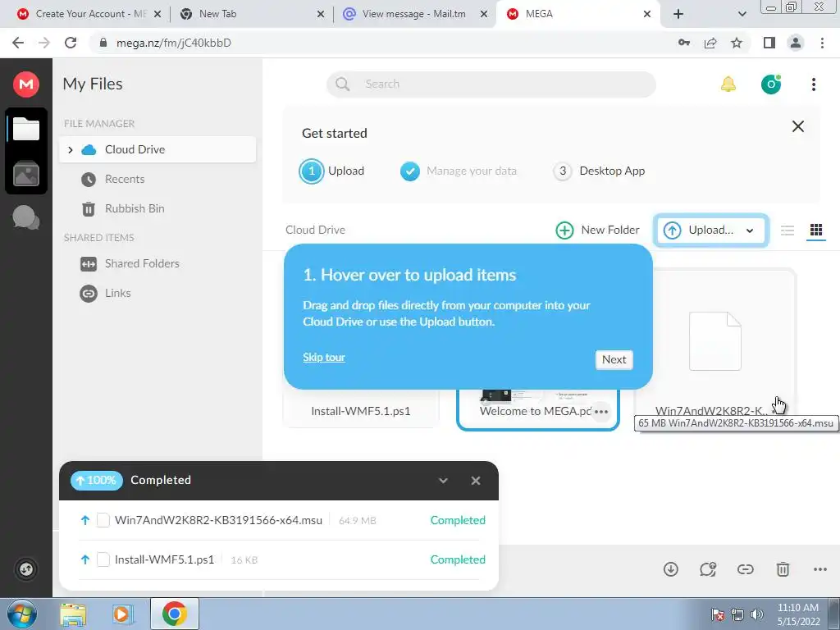Switch to grid thumbnail view

(x=816, y=230)
